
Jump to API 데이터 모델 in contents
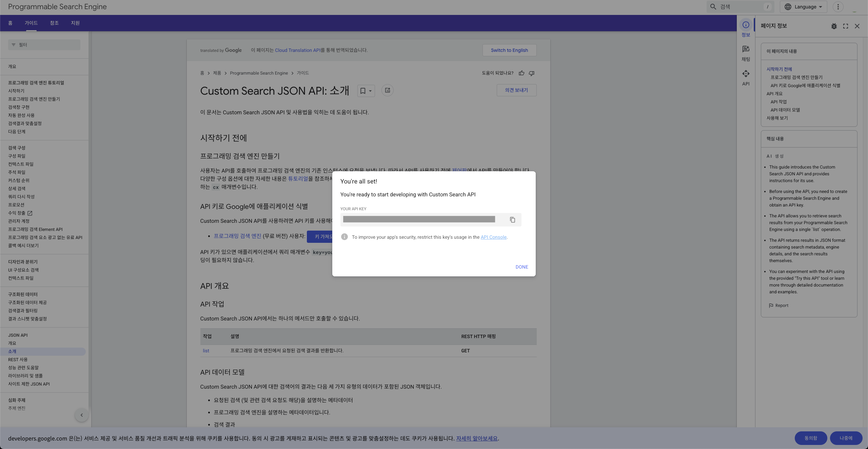785,110
